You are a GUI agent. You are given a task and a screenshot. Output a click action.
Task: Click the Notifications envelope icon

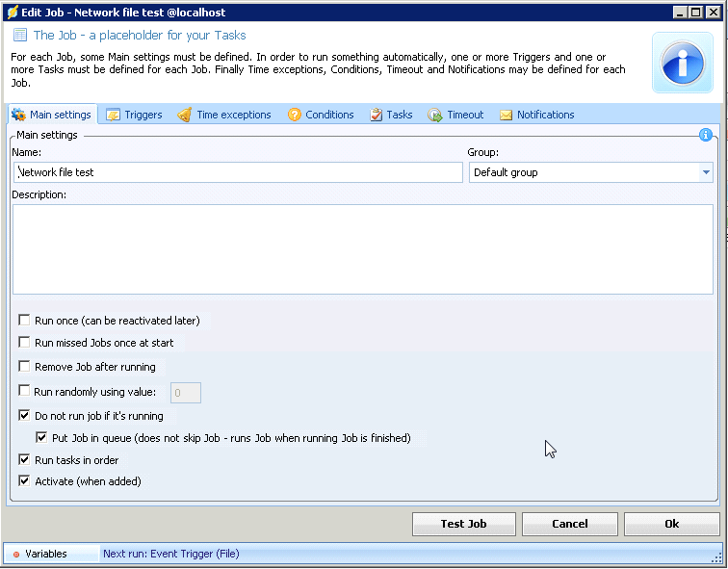click(x=506, y=115)
